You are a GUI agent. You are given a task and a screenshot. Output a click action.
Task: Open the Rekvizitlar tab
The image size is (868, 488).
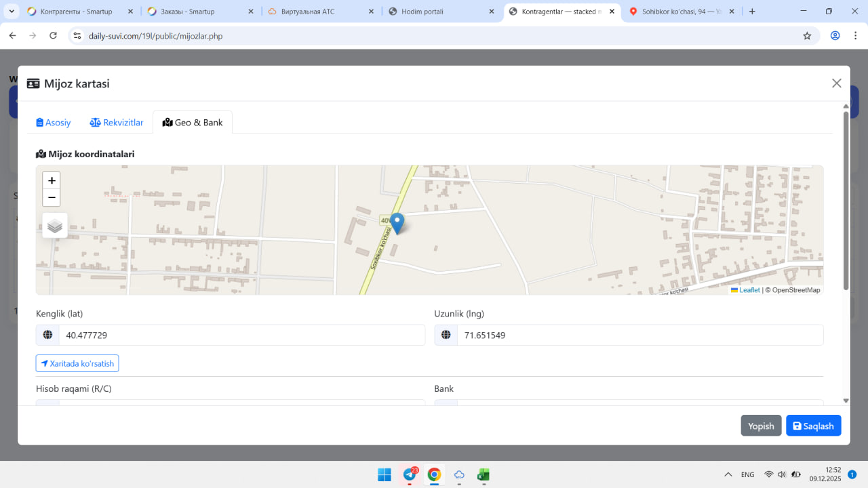click(x=117, y=123)
